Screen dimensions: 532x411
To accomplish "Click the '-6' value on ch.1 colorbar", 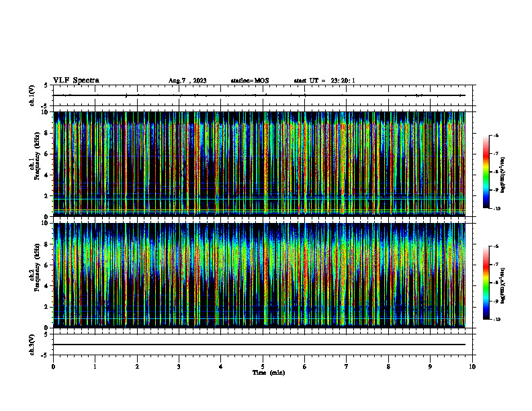I will click(x=496, y=136).
